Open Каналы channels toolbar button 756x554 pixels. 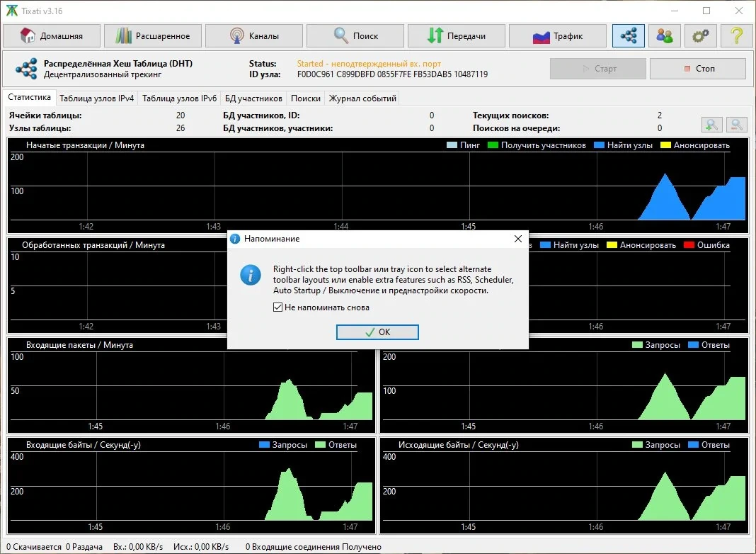click(254, 35)
